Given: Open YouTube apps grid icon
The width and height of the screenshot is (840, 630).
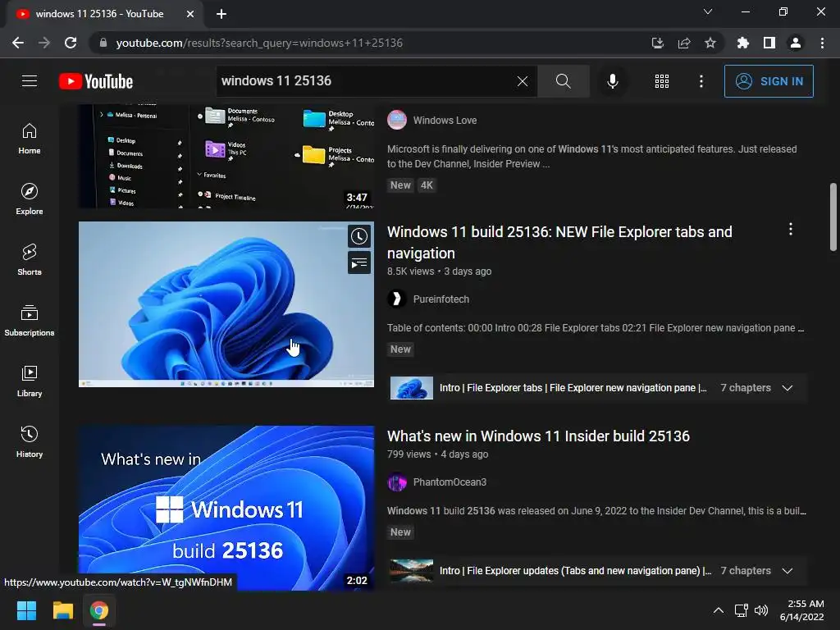Looking at the screenshot, I should tap(662, 81).
